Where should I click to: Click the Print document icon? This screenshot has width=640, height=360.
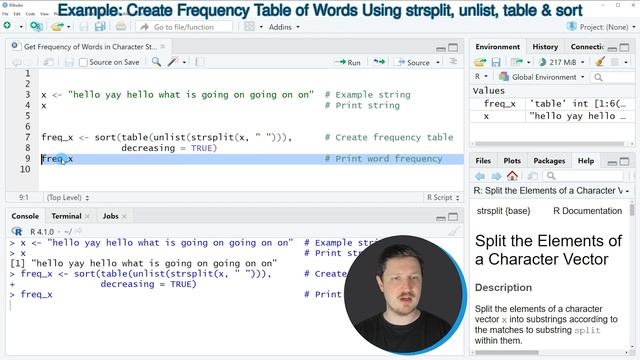coord(121,27)
